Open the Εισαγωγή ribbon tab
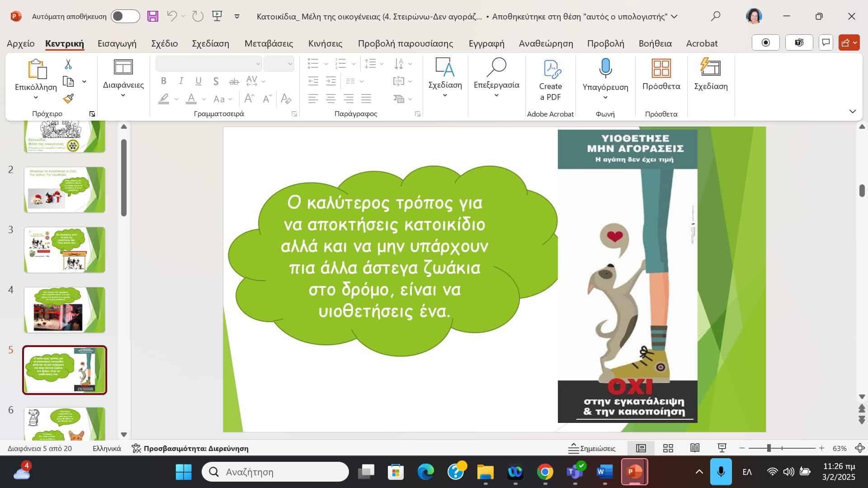The height and width of the screenshot is (488, 868). pyautogui.click(x=117, y=43)
